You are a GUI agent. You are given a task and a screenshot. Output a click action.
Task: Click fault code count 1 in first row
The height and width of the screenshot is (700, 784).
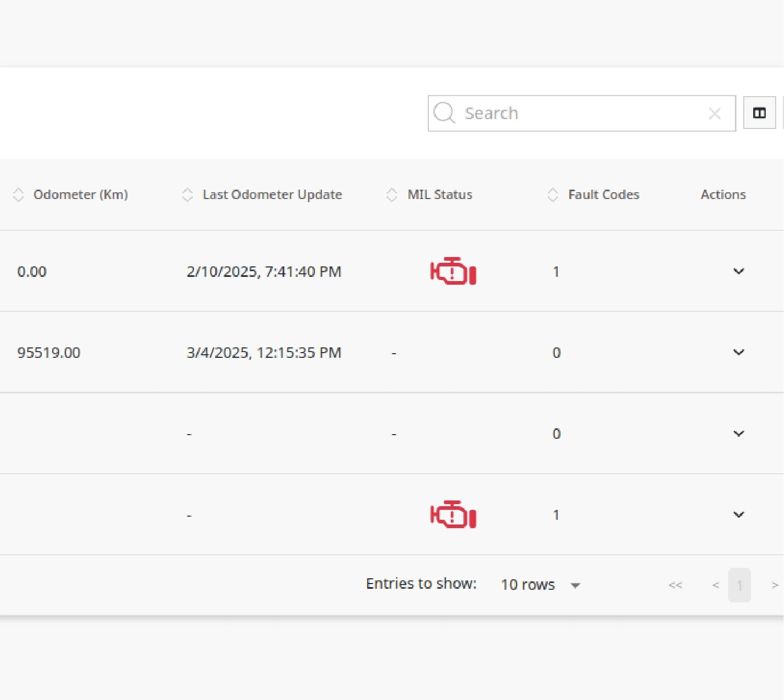pos(556,272)
